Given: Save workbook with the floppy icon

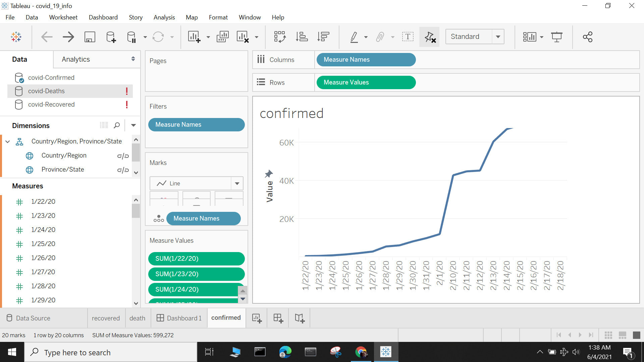Looking at the screenshot, I should tap(90, 37).
